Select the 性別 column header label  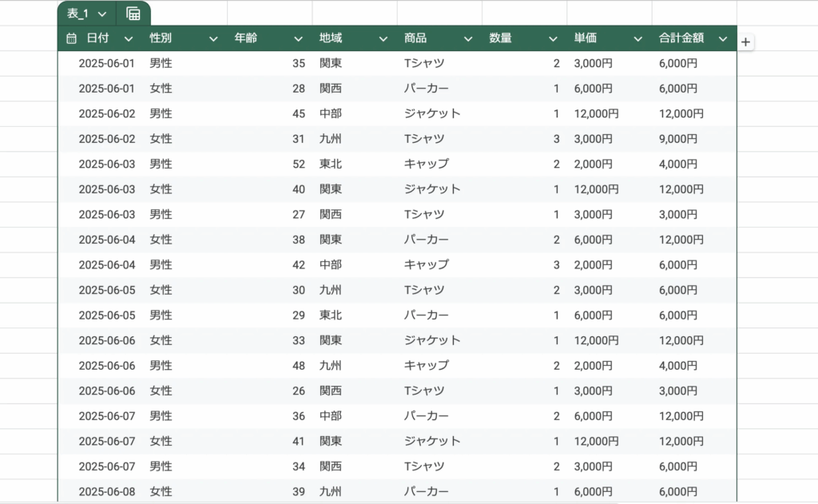(x=161, y=38)
